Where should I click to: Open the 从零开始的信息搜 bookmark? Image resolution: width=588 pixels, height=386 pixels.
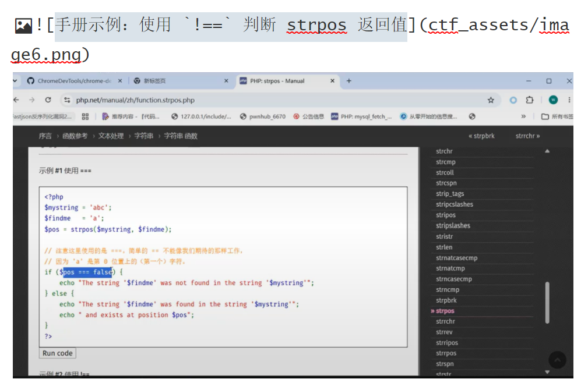point(428,116)
